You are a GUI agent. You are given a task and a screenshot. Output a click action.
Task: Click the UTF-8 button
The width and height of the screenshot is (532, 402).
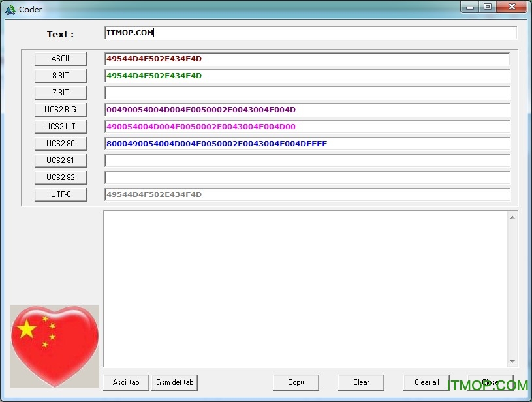click(61, 194)
